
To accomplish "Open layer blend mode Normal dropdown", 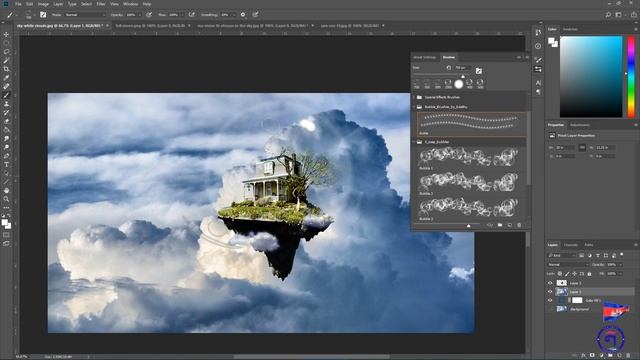I will tap(568, 264).
